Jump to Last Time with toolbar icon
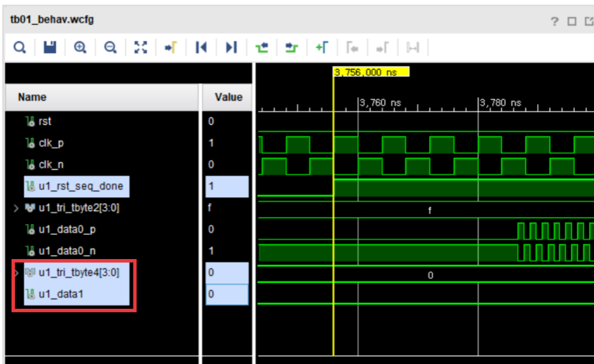 (231, 48)
